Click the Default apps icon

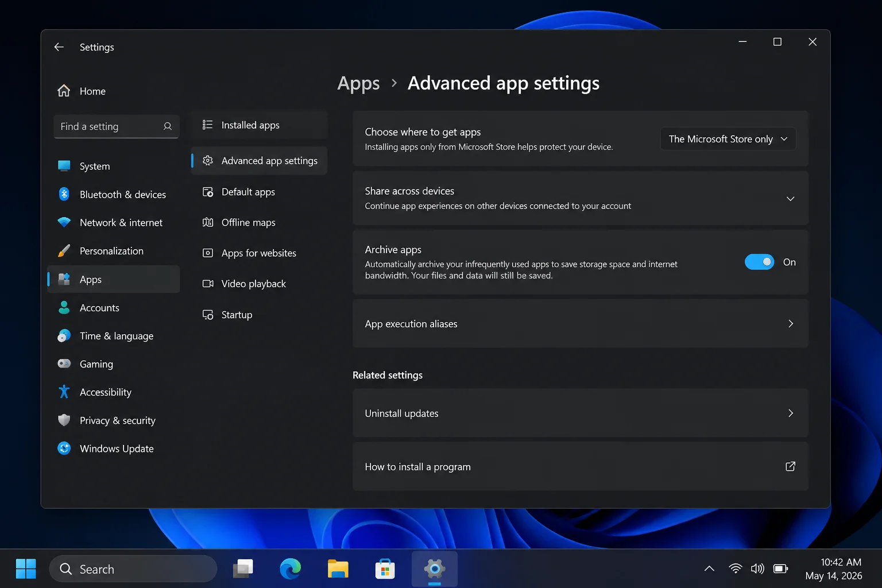[208, 192]
